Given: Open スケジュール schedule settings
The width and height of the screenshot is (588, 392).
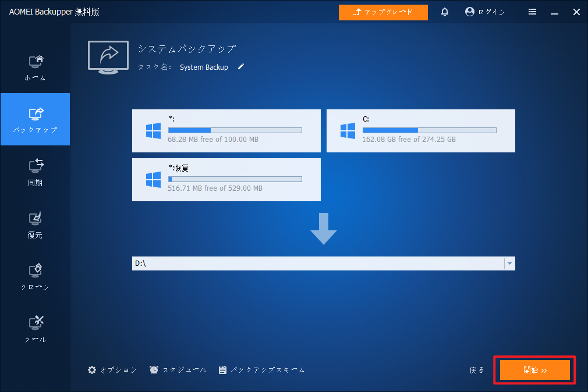Looking at the screenshot, I should coord(178,370).
